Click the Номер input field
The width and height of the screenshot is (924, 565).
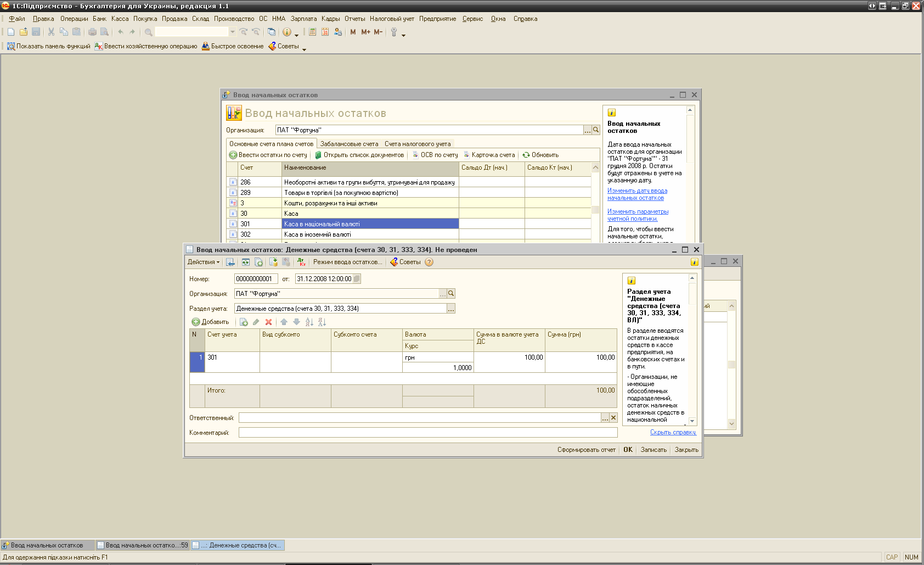pyautogui.click(x=256, y=279)
